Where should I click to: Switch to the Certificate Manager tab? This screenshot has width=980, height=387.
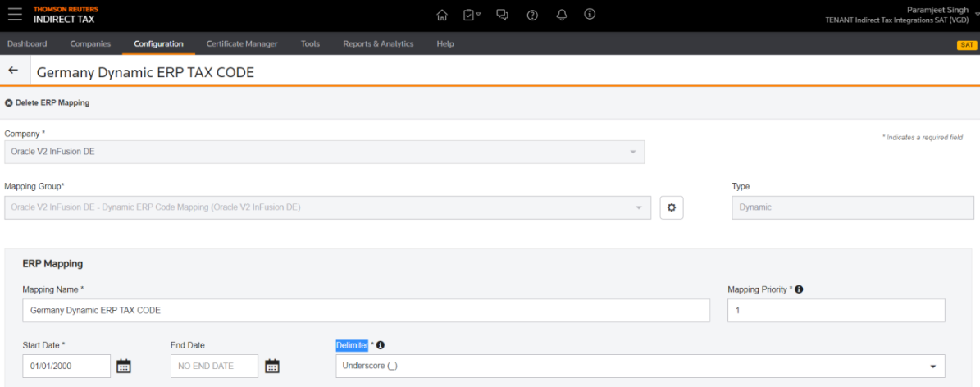(x=242, y=43)
